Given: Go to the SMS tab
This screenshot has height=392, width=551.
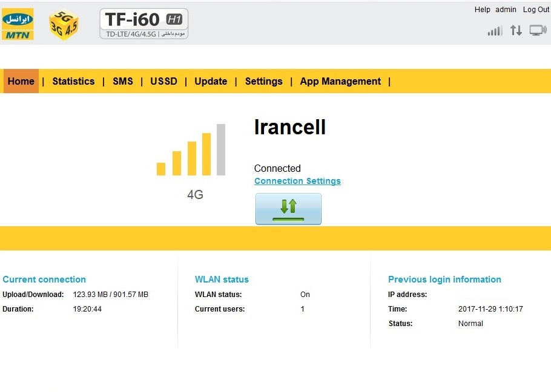Looking at the screenshot, I should click(123, 82).
